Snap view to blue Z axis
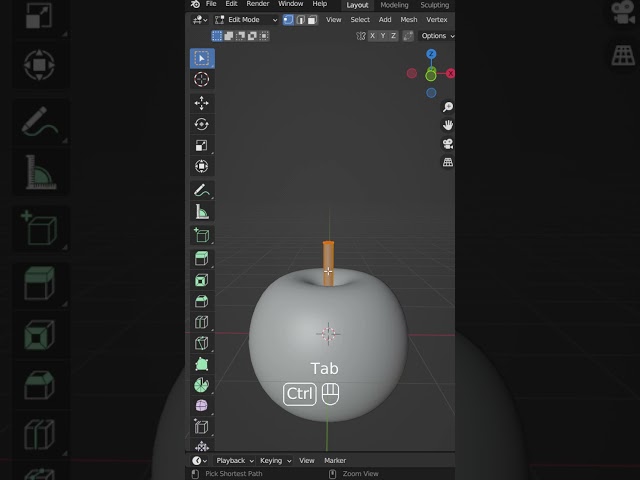640x480 pixels. pos(431,54)
